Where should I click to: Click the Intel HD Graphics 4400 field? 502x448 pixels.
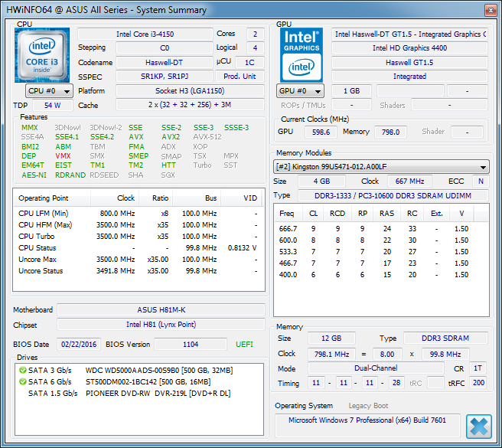pos(409,48)
